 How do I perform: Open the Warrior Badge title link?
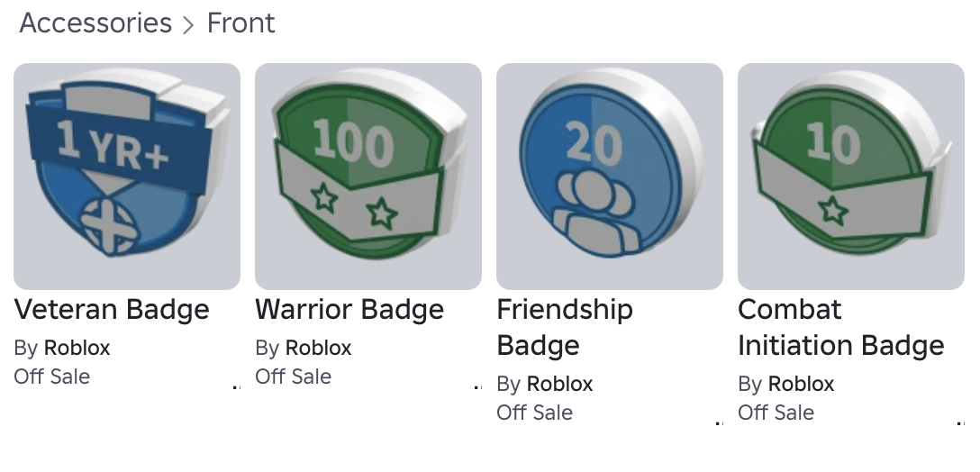coord(349,310)
